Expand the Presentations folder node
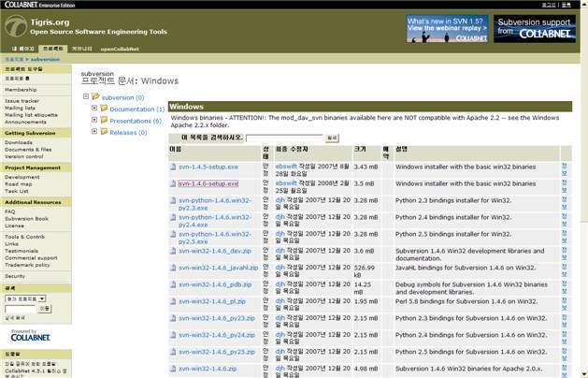The image size is (588, 378). 94,120
